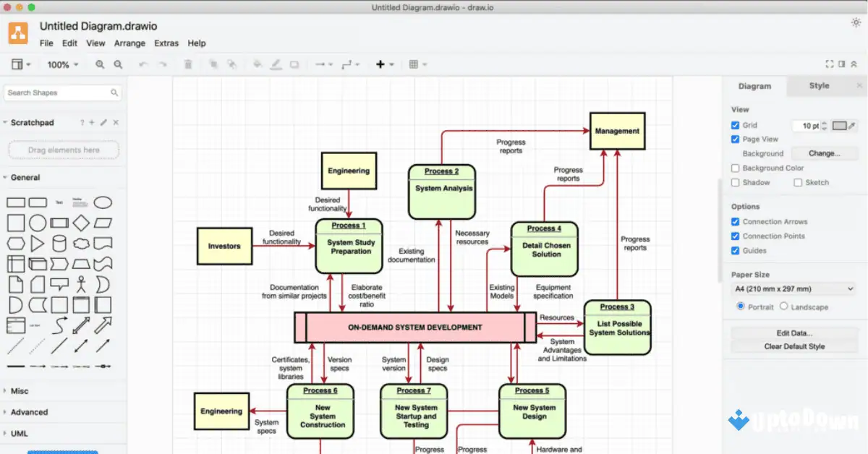Screen dimensions: 868x454
Task: Click the line color pencil icon
Action: pyautogui.click(x=276, y=64)
